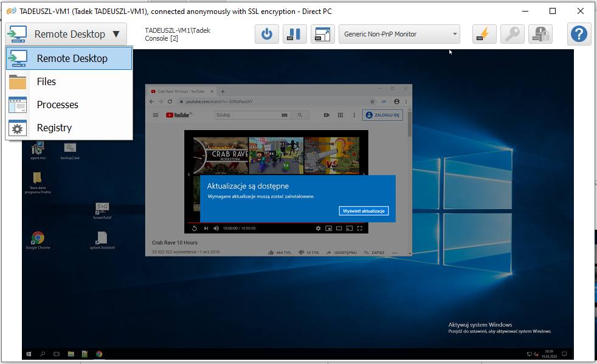The image size is (597, 364).
Task: Mute the YouTube video with speaker icon
Action: pos(216,228)
